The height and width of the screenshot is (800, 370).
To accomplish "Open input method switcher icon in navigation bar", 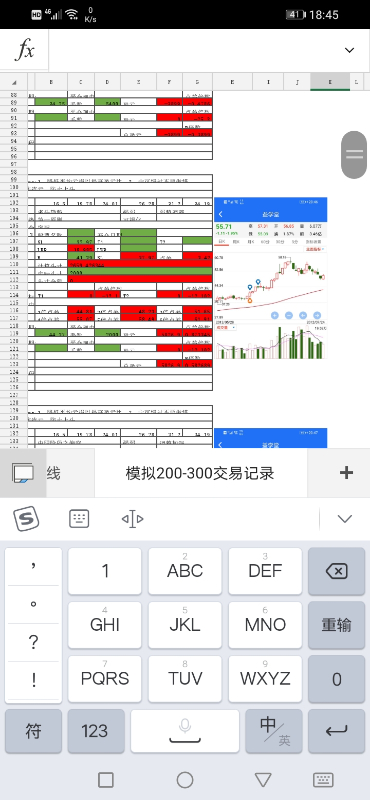I will click(x=324, y=780).
